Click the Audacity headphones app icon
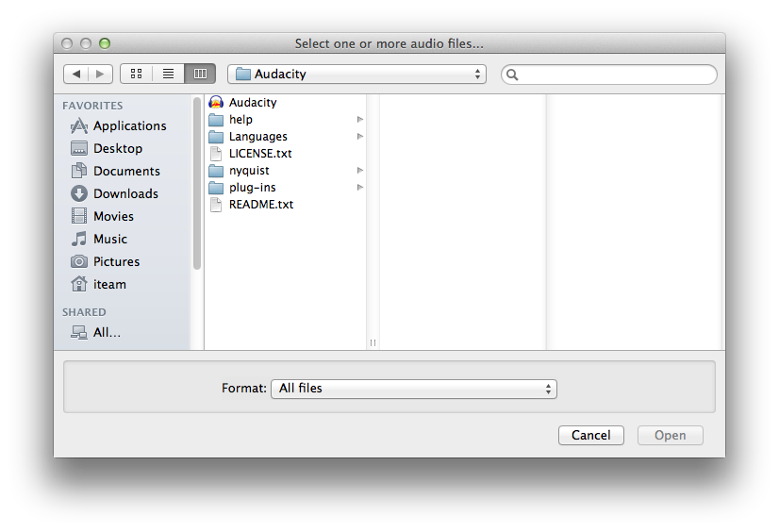 point(216,102)
